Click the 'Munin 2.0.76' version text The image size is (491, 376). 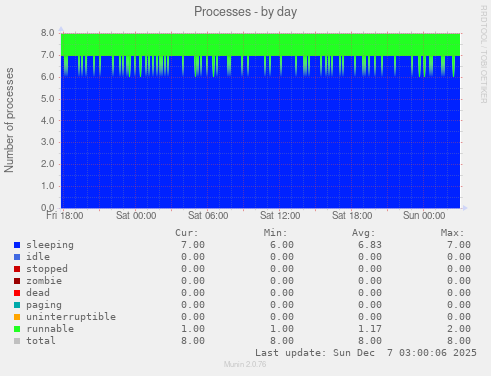tap(245, 364)
